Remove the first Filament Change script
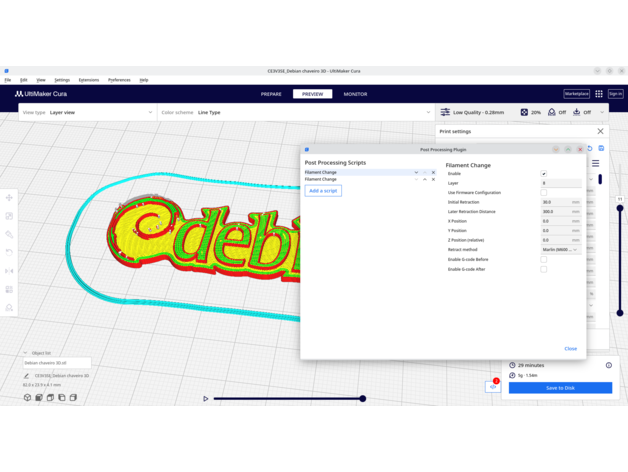This screenshot has height=472, width=628. (433, 172)
